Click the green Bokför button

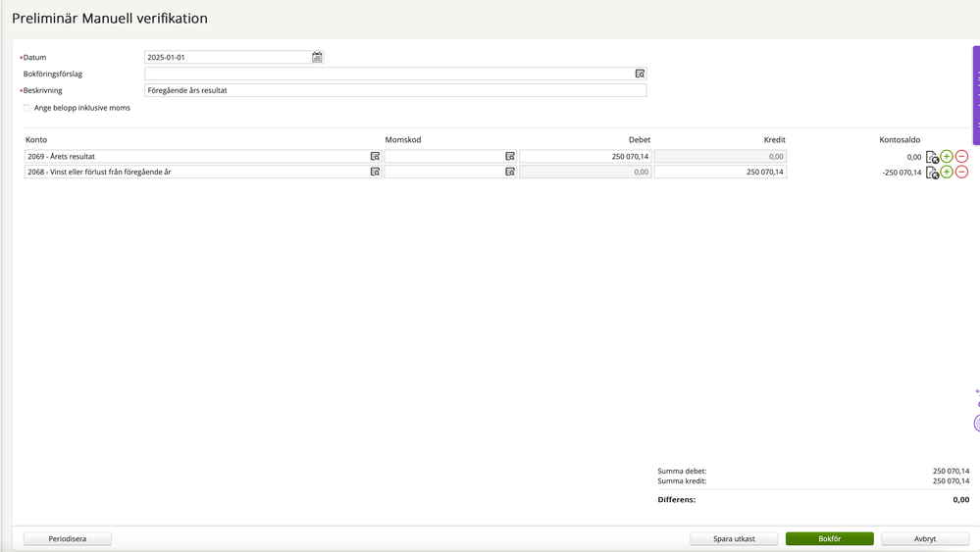coord(829,538)
